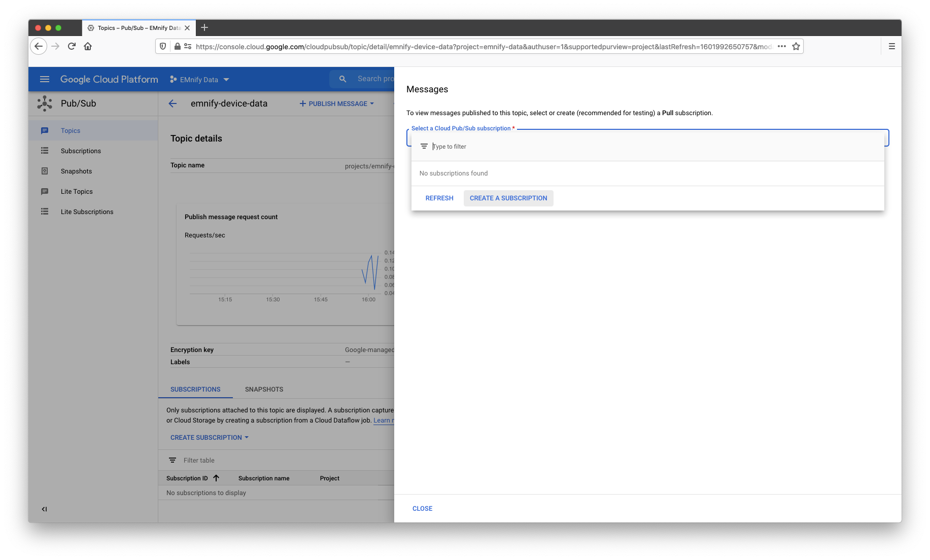Collapse the left sidebar
930x560 pixels.
click(x=44, y=509)
